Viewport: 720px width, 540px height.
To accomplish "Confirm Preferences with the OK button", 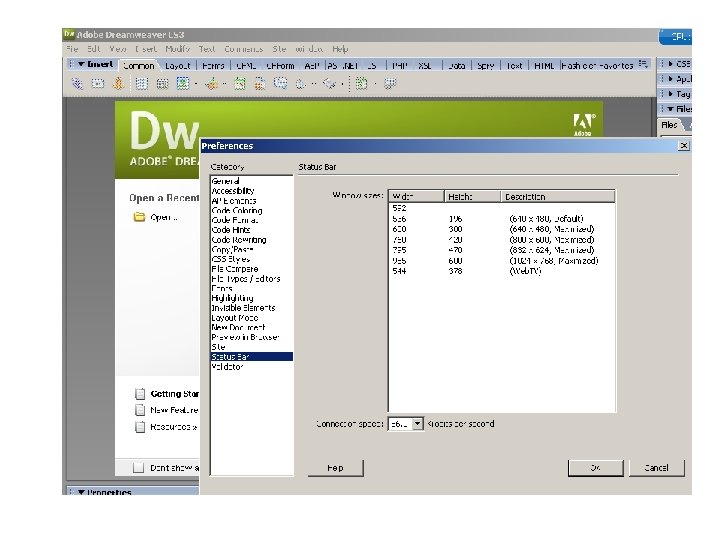I will coord(596,468).
